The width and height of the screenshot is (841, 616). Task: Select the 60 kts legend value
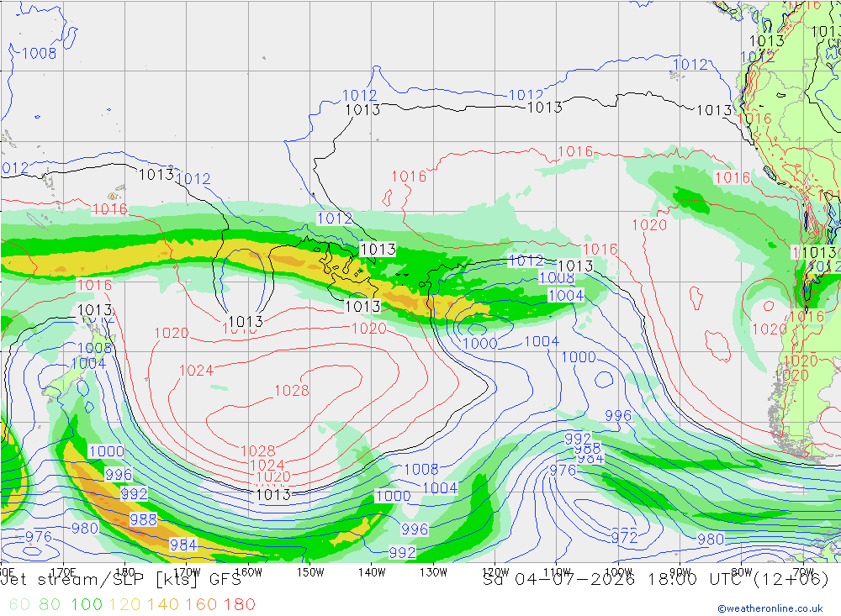19,604
